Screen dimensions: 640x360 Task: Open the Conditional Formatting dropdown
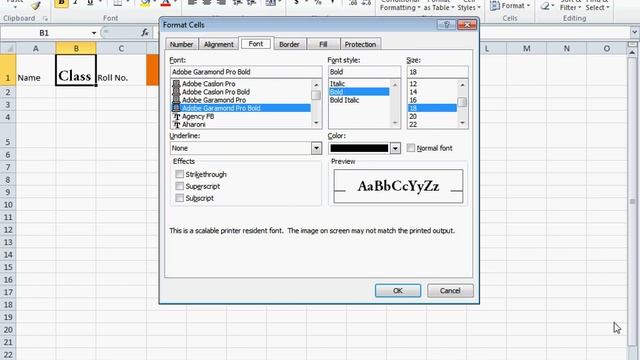coord(400,6)
